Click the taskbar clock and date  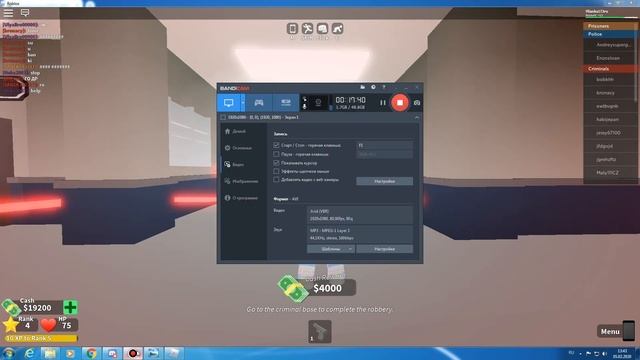coord(622,353)
